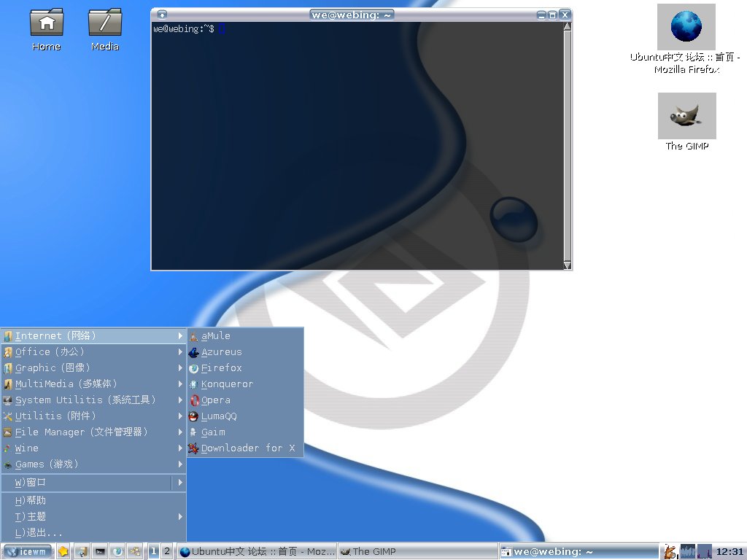
Task: Click the file manager launcher on taskbar
Action: click(82, 551)
